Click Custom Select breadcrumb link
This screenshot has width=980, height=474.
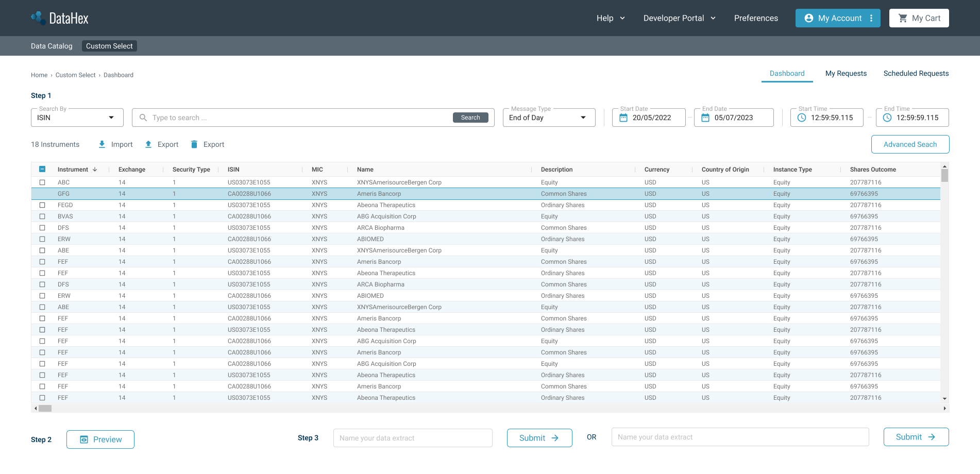click(75, 75)
